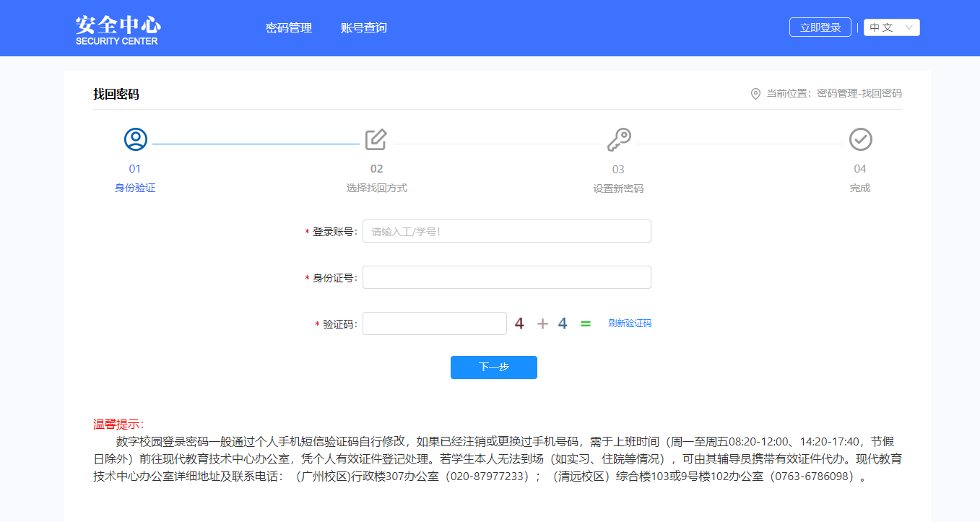Click the 选择找回方式 step label
The image size is (980, 522).
376,188
